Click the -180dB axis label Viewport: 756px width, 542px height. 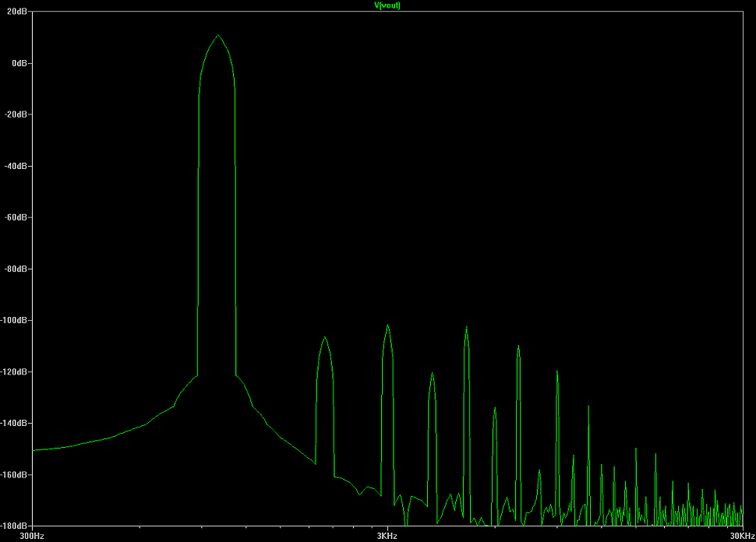tap(14, 526)
